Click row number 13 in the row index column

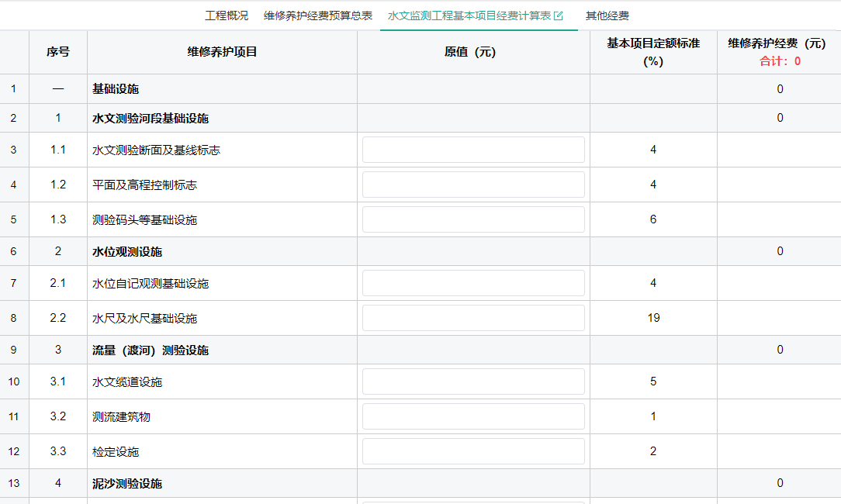click(14, 483)
